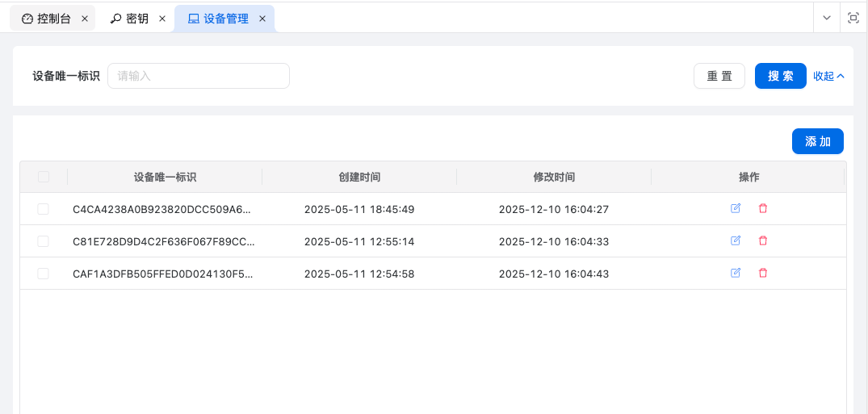The image size is (868, 414).
Task: Click the 重置 reset button
Action: point(719,76)
